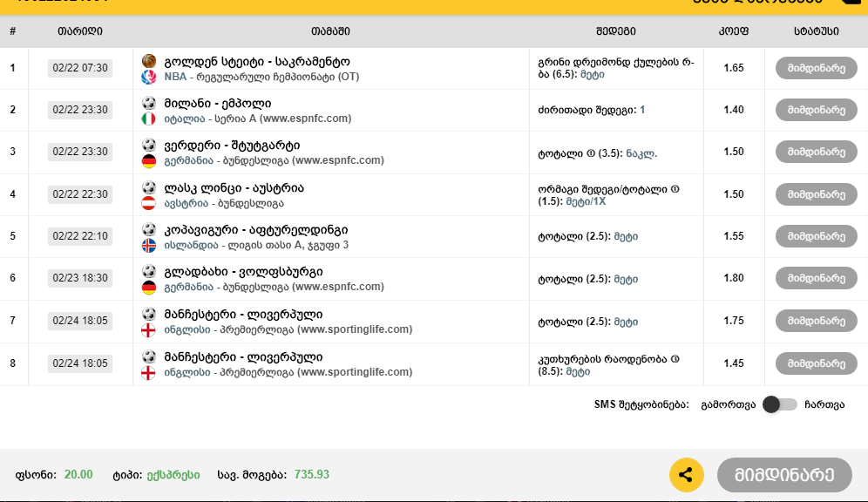Screen dimensions: 868x502
Task: Click the თარიღი column header
Action: coord(80,31)
